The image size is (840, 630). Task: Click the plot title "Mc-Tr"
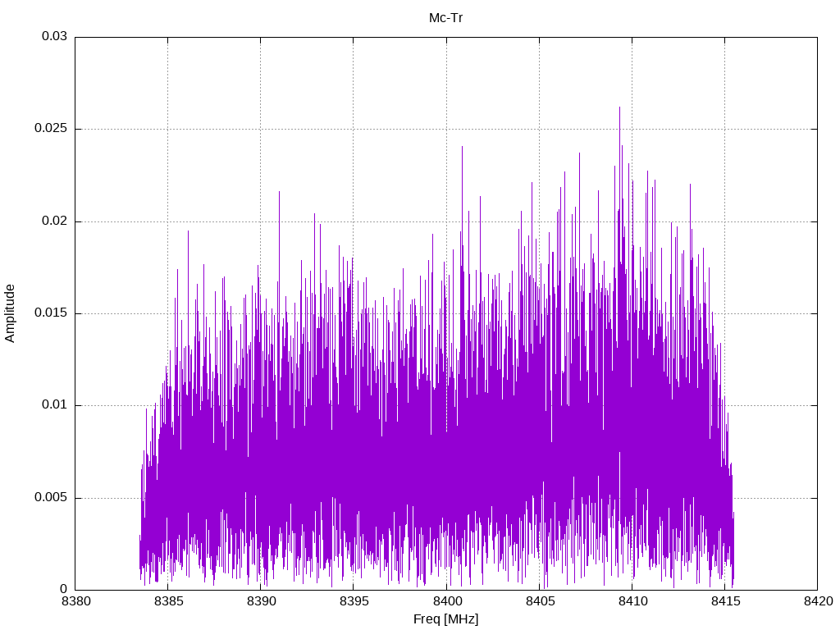point(445,18)
